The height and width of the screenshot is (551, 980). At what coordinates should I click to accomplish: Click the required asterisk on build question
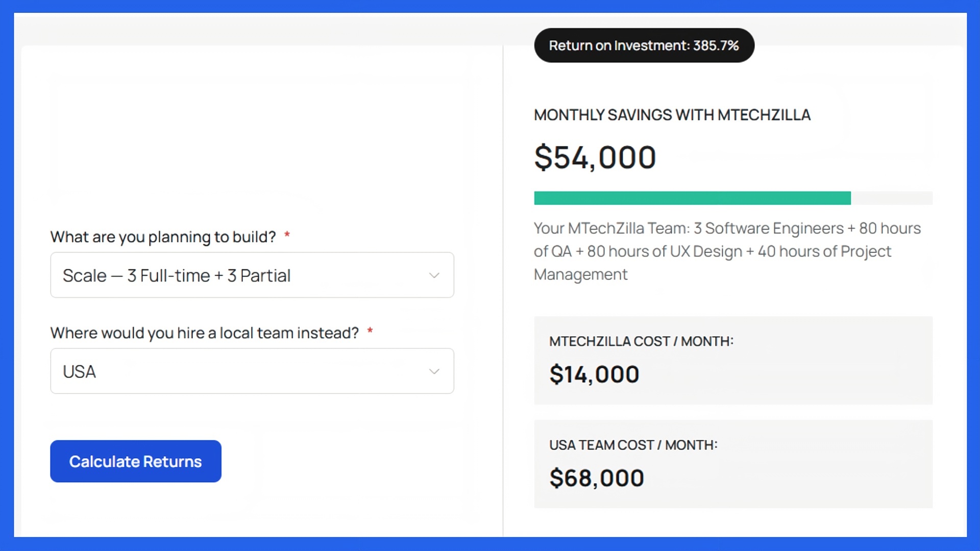pyautogui.click(x=287, y=235)
